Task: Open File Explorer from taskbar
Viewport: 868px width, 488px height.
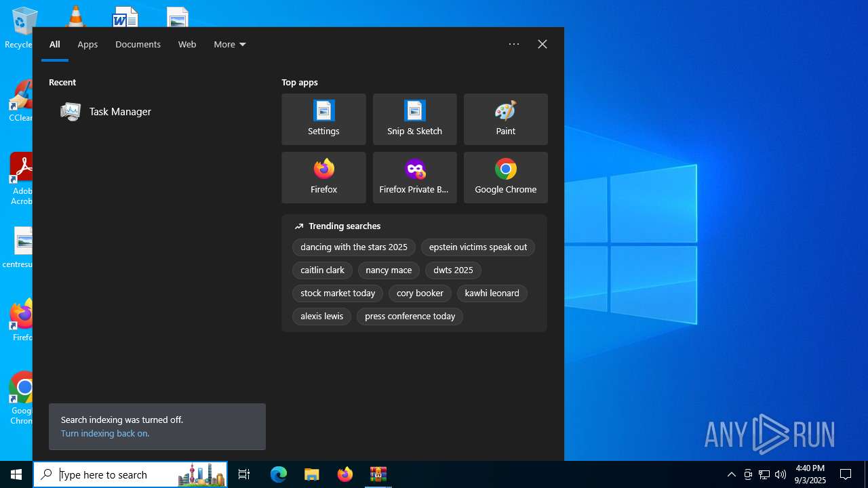Action: [312, 474]
